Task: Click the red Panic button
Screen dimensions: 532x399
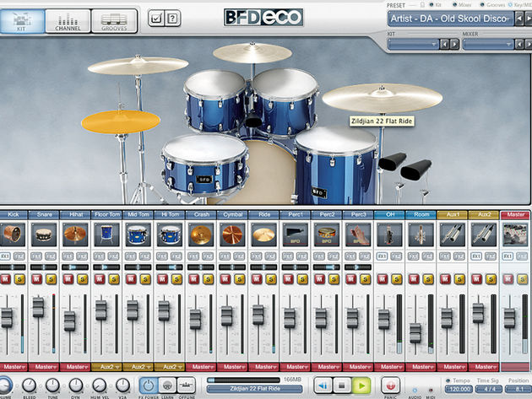Action: tap(390, 386)
